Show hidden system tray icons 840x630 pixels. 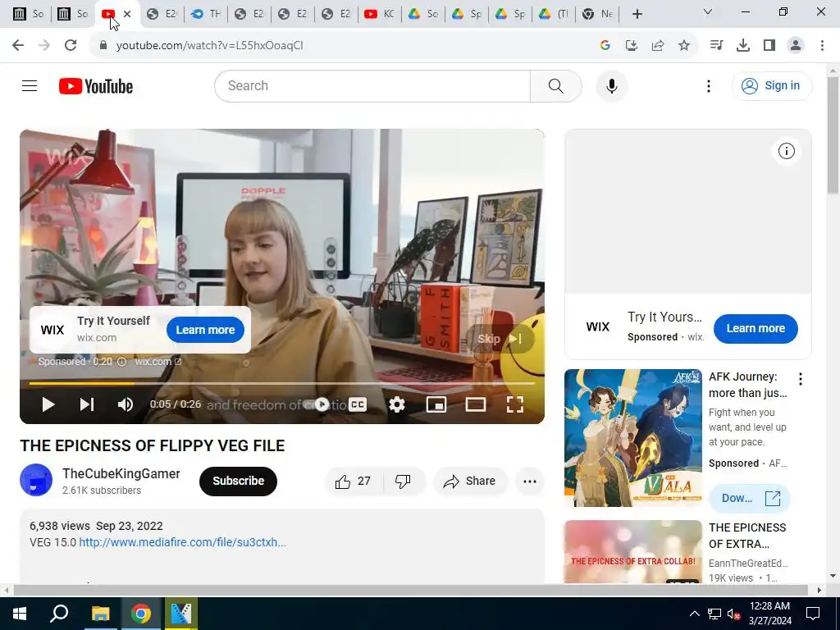tap(694, 614)
